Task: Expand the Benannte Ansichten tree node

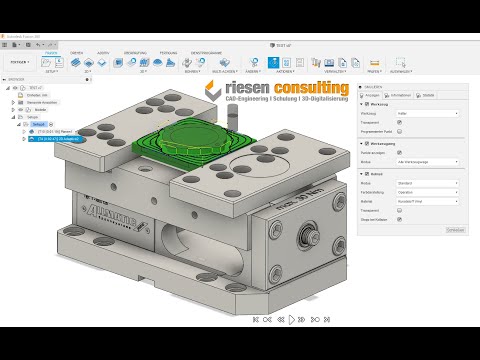Action: coord(13,103)
